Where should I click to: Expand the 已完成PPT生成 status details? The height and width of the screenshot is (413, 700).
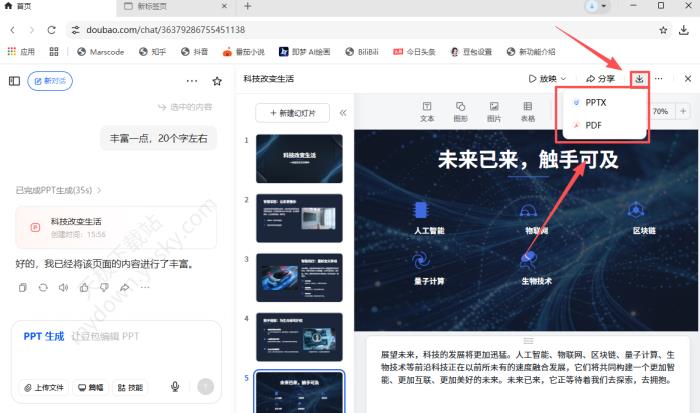point(60,189)
